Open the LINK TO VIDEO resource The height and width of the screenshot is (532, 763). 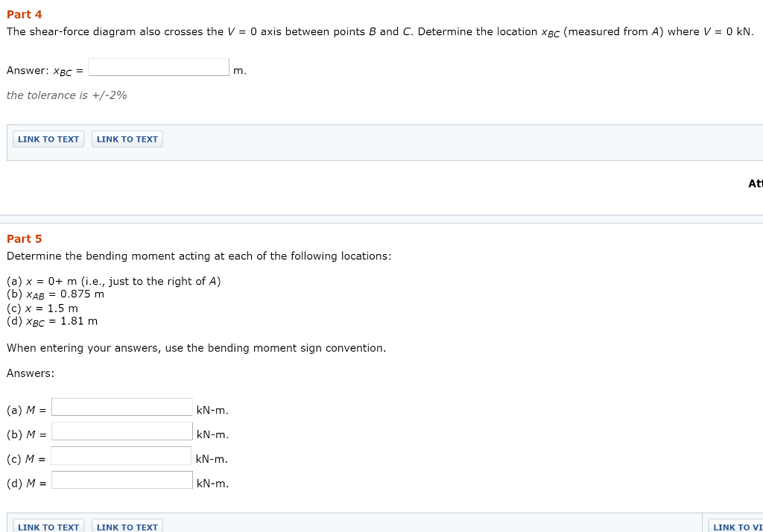[x=738, y=527]
